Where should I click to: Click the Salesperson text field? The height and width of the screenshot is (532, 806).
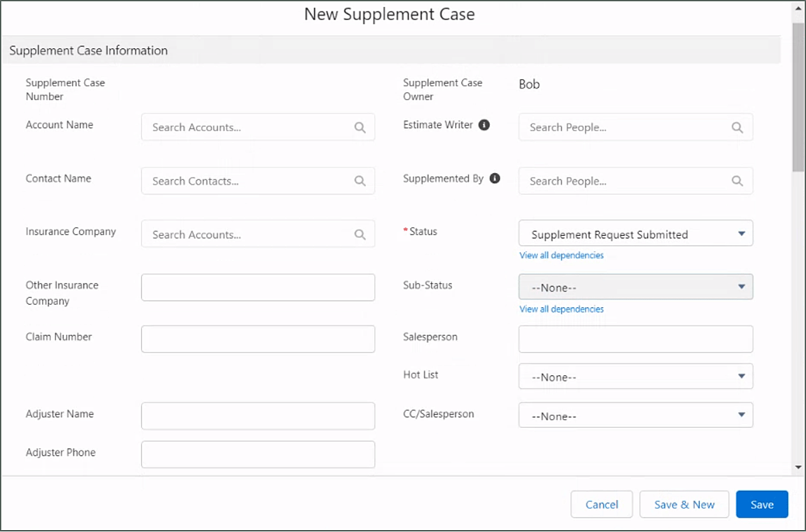(x=635, y=339)
